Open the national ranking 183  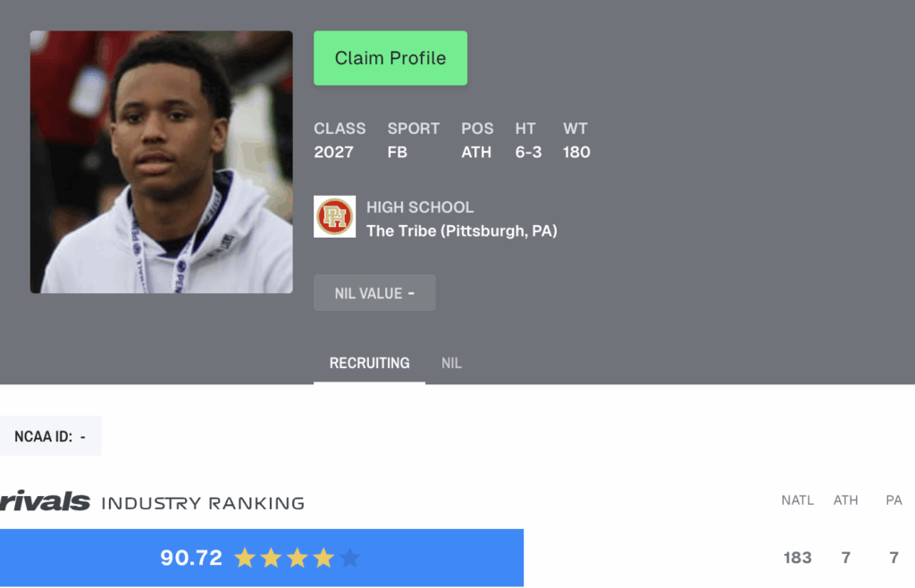(797, 559)
